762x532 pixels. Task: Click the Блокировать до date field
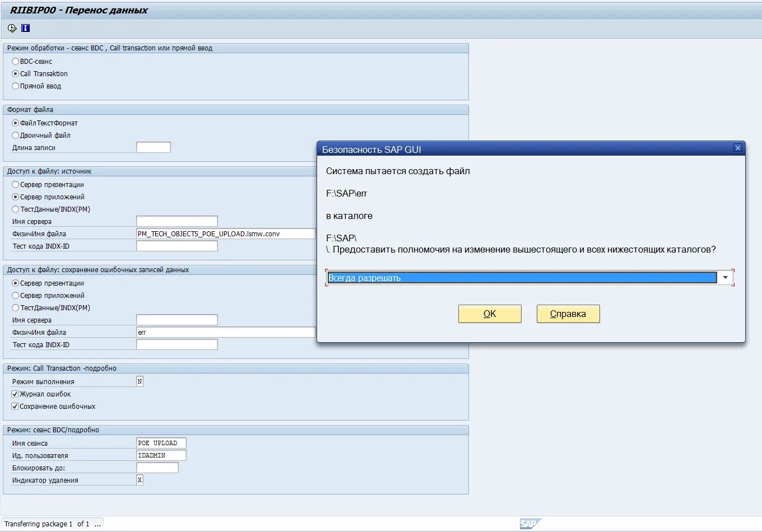157,468
